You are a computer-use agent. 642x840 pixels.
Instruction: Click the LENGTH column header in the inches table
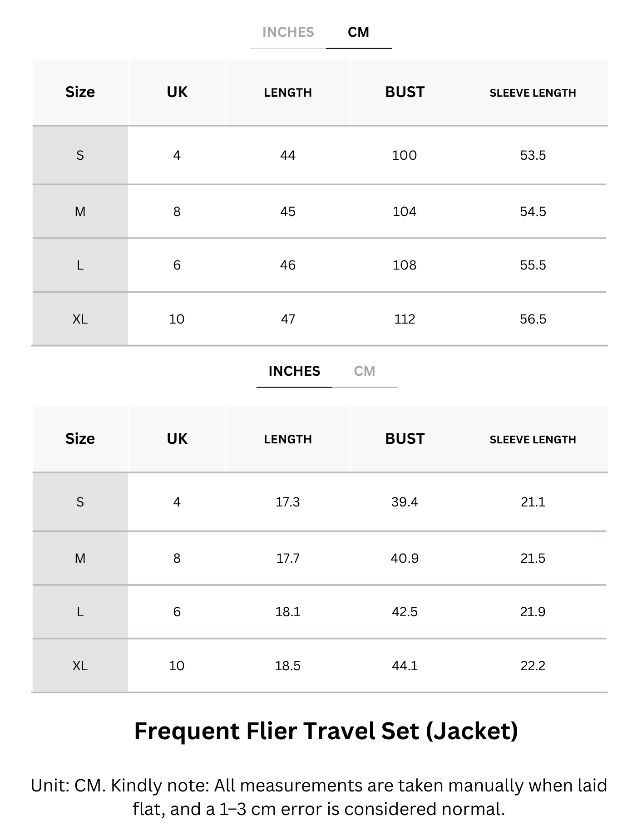coord(288,439)
